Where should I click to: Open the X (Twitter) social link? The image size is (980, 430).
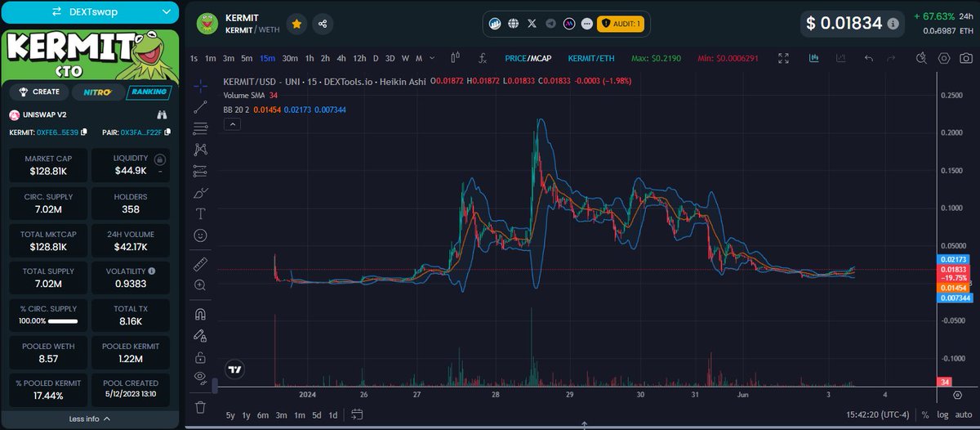tap(532, 25)
